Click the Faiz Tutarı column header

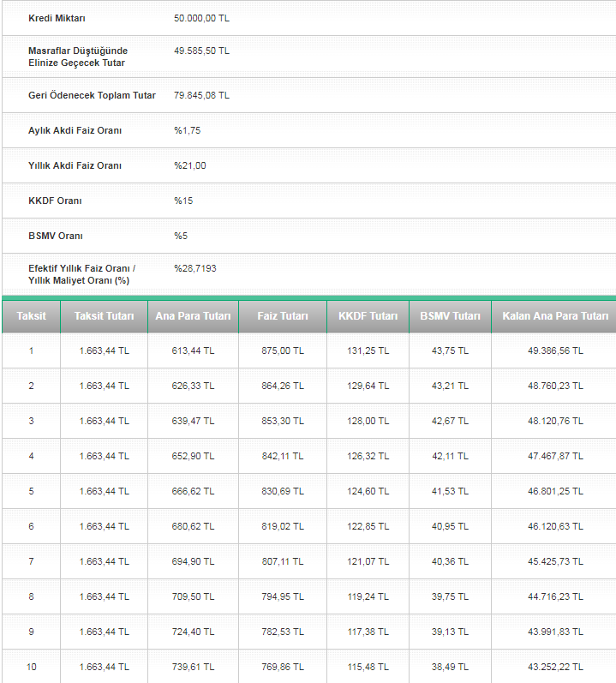(x=283, y=316)
